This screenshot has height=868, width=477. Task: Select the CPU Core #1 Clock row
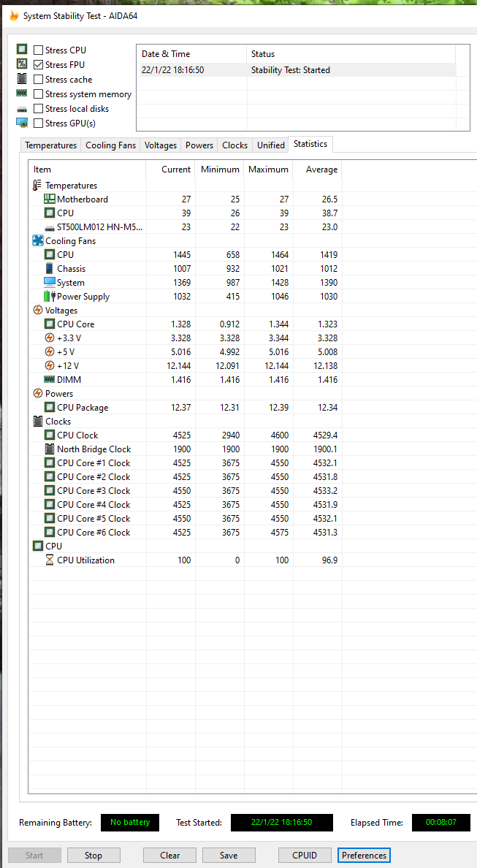click(186, 462)
